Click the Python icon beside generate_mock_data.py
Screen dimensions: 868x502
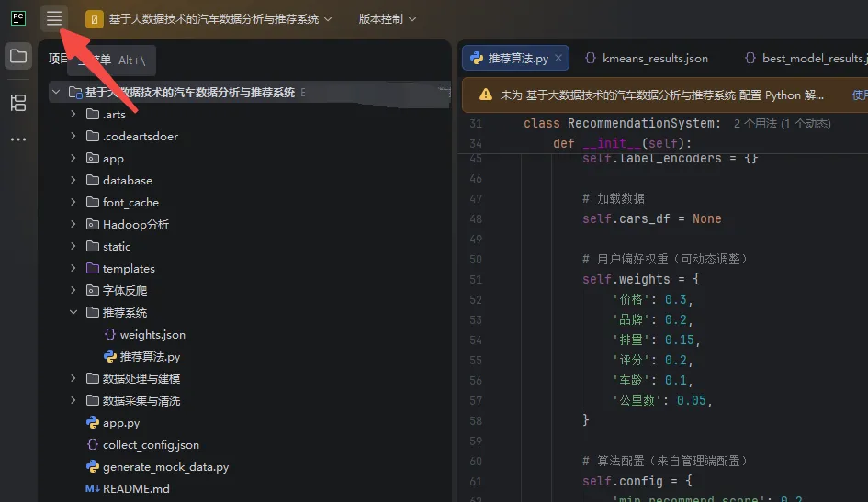coord(93,466)
